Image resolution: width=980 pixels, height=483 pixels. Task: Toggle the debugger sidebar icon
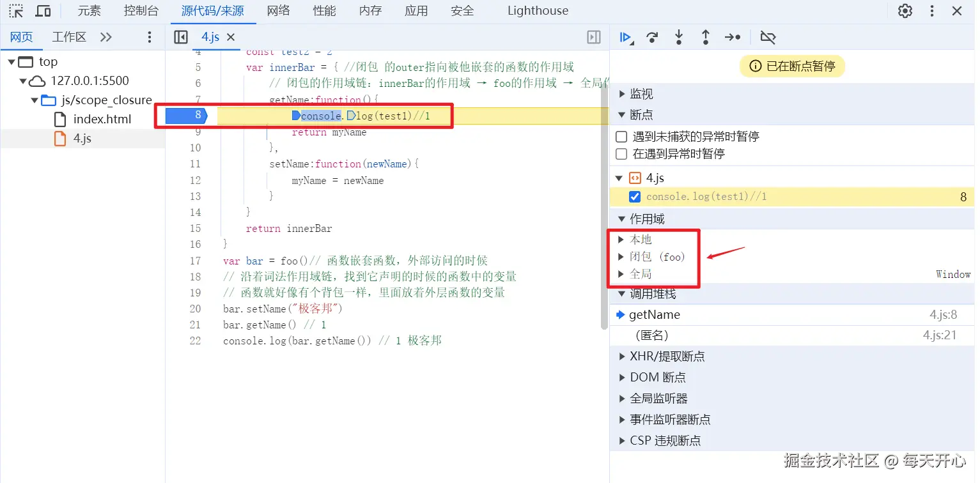594,38
